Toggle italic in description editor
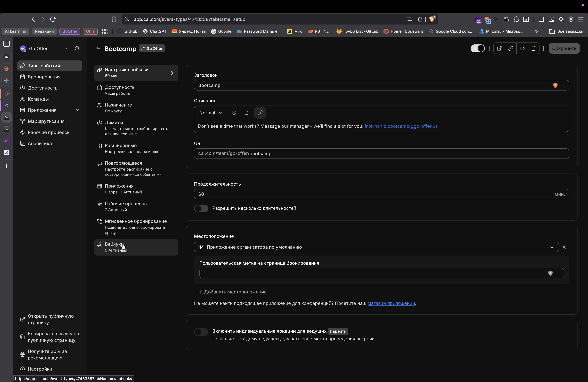Image resolution: width=588 pixels, height=382 pixels. pos(247,113)
